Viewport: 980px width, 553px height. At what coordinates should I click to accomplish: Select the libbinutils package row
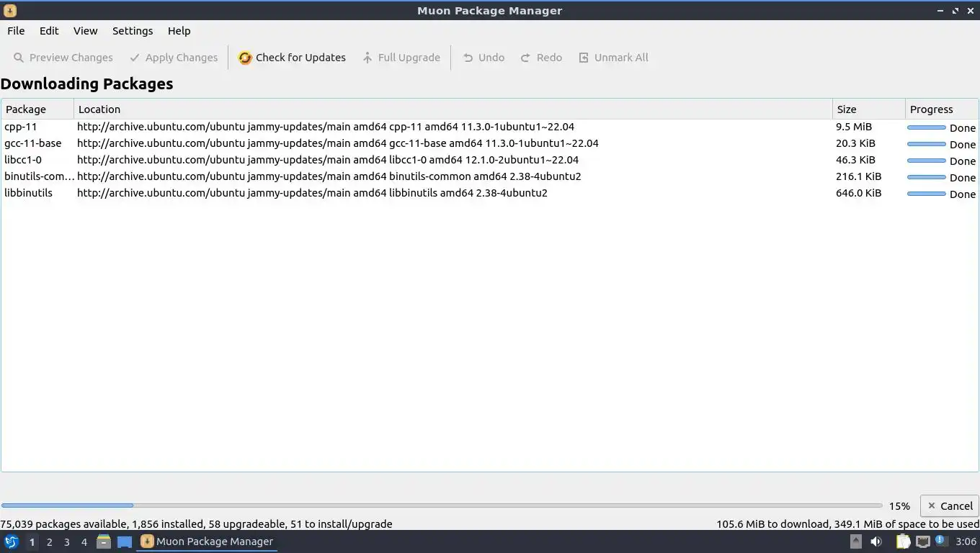[x=490, y=193]
